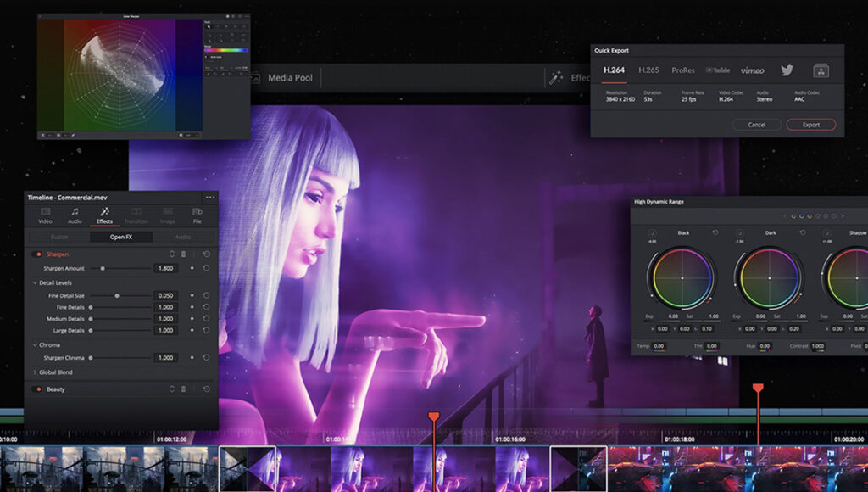Open the Audio tab with music note
This screenshot has width=868, height=492.
[75, 215]
